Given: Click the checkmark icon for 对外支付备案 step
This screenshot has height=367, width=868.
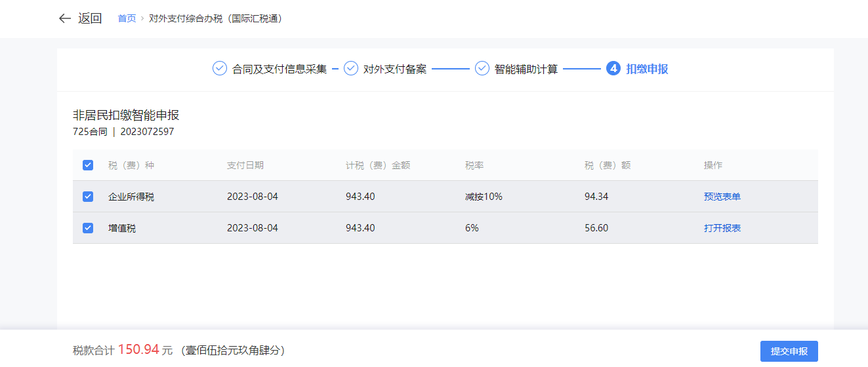Looking at the screenshot, I should (351, 68).
